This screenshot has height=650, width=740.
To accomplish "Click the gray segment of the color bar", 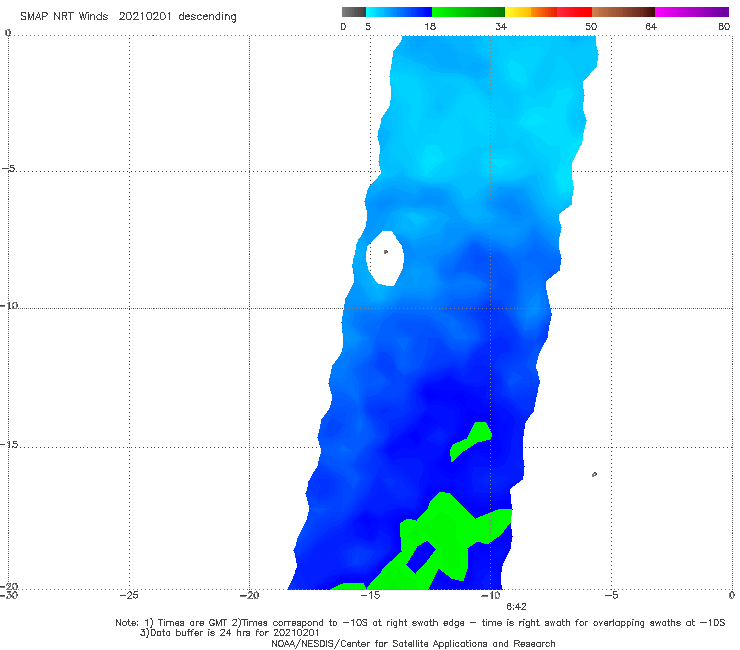I will tap(353, 12).
